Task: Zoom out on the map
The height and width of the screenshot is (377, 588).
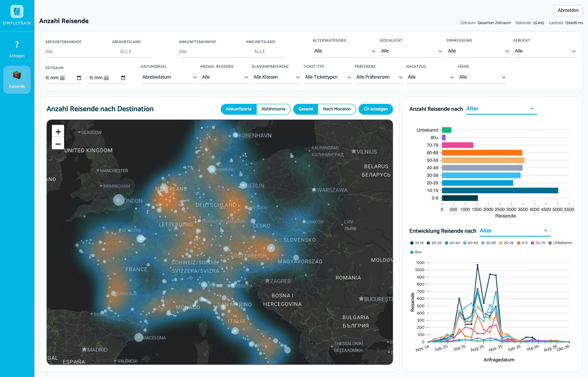Action: click(58, 144)
